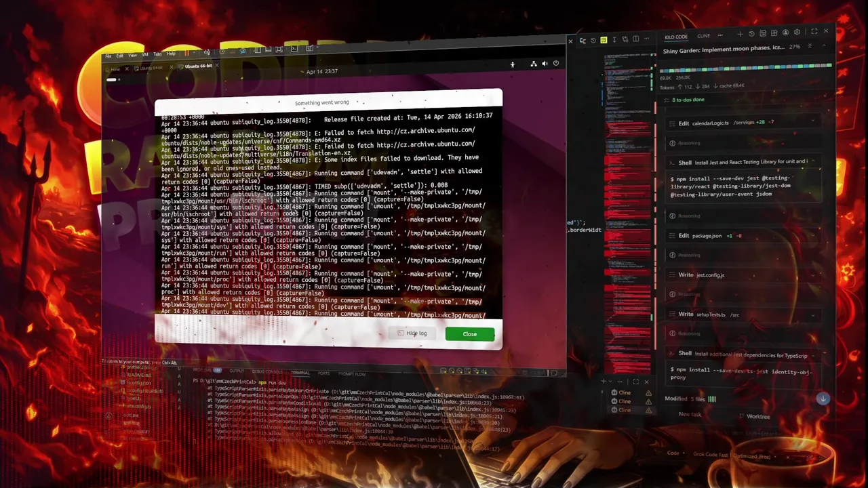This screenshot has height=488, width=868.
Task: Click the maximize panel icon in Kilo Code
Action: pos(814,31)
